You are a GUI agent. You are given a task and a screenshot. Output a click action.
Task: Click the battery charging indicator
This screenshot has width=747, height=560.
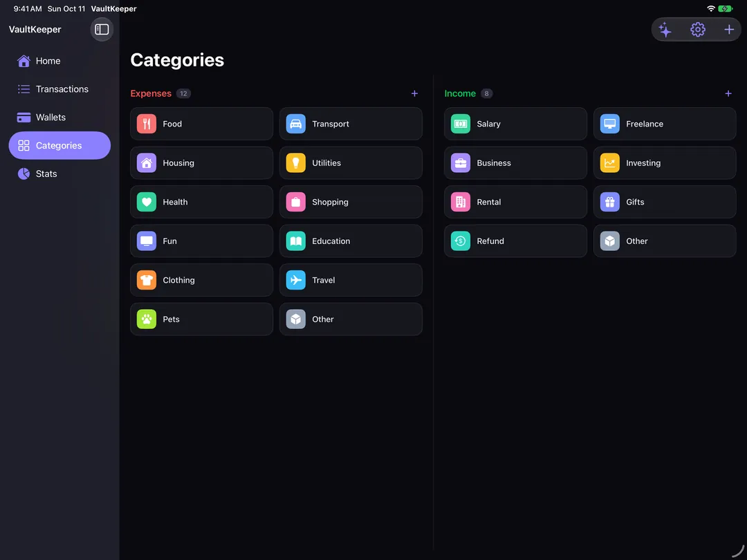(725, 8)
